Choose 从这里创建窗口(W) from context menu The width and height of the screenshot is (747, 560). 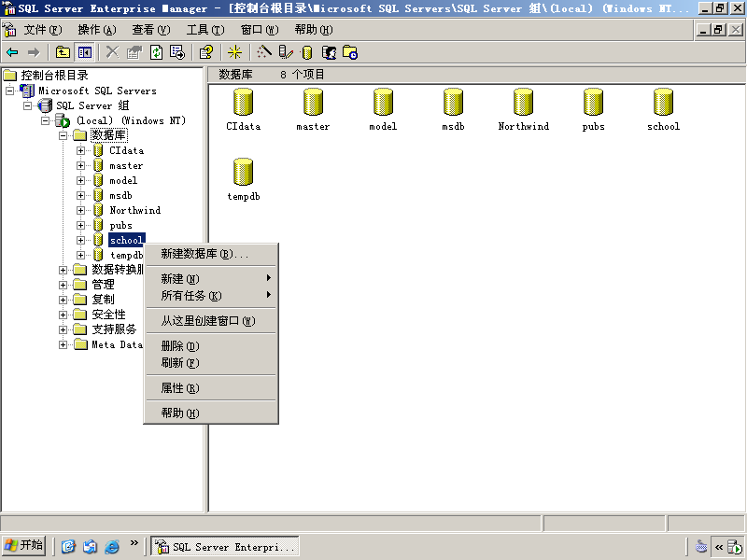[x=211, y=321]
